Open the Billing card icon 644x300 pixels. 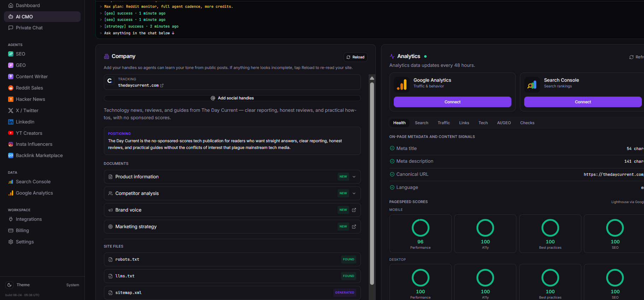click(x=11, y=230)
